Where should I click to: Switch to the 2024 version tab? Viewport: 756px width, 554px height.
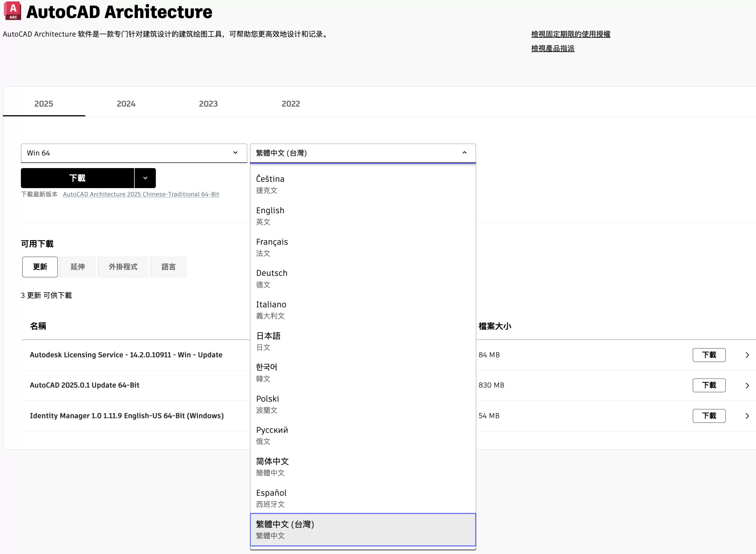click(126, 104)
